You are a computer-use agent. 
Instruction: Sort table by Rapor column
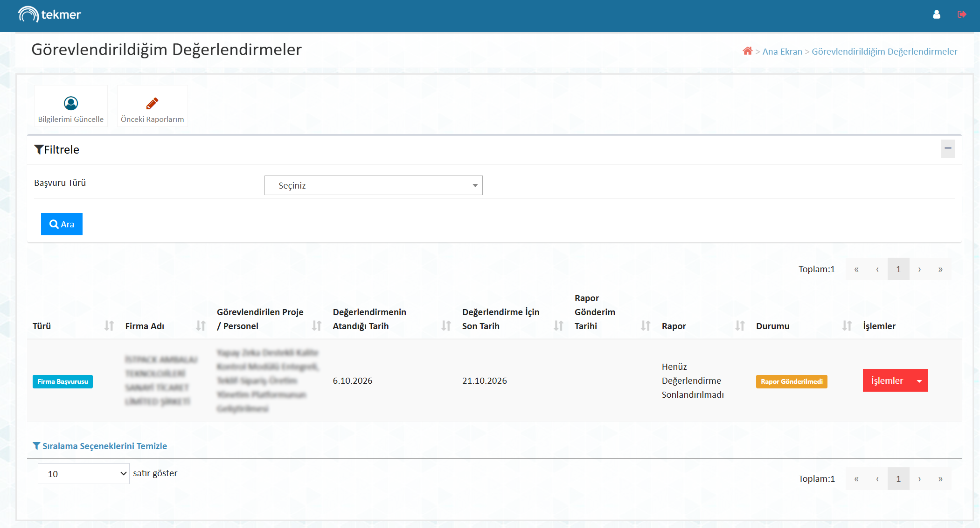(x=740, y=325)
